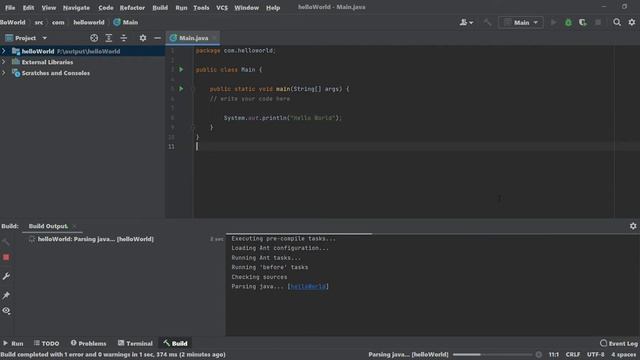Select helloWorld root in project tree
The width and height of the screenshot is (640, 360).
82,51
